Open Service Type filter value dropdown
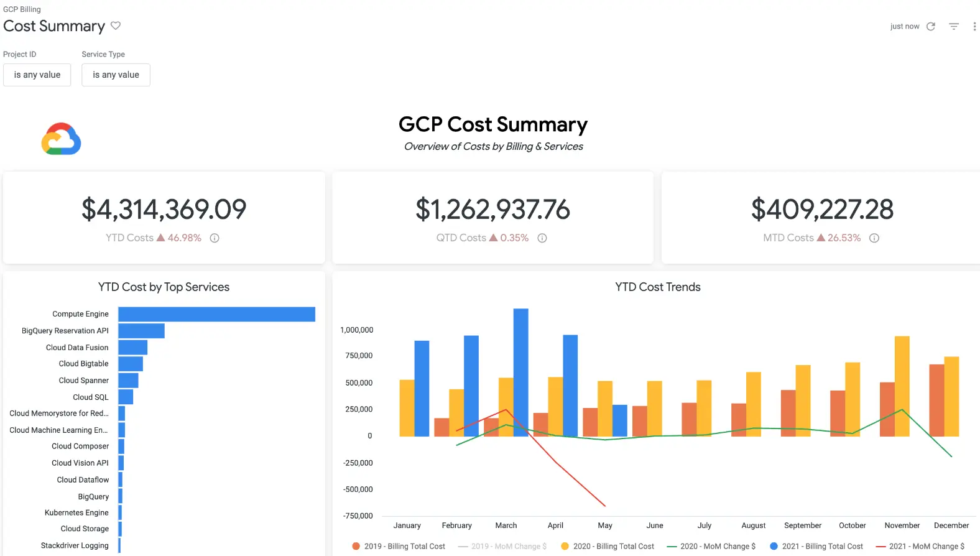 (116, 75)
